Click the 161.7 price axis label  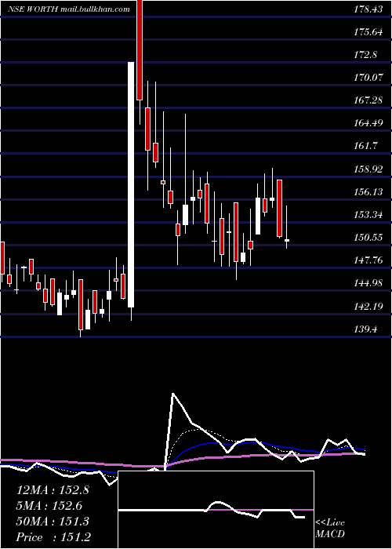point(365,146)
